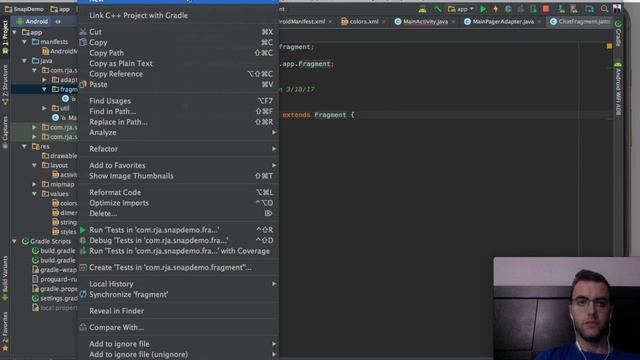Collapse the java folder arrow
Image resolution: width=640 pixels, height=360 pixels.
click(x=24, y=61)
